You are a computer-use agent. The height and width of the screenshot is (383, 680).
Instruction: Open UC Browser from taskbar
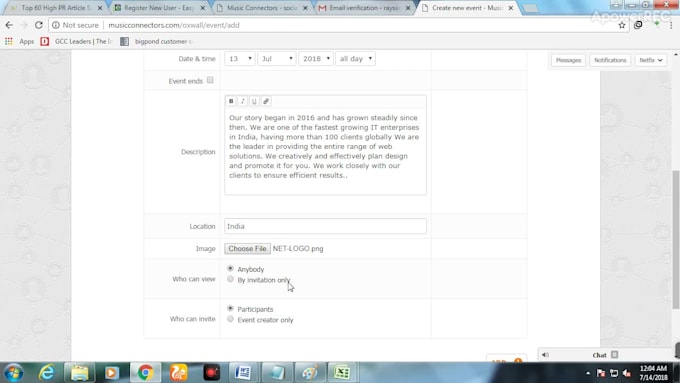click(x=178, y=373)
